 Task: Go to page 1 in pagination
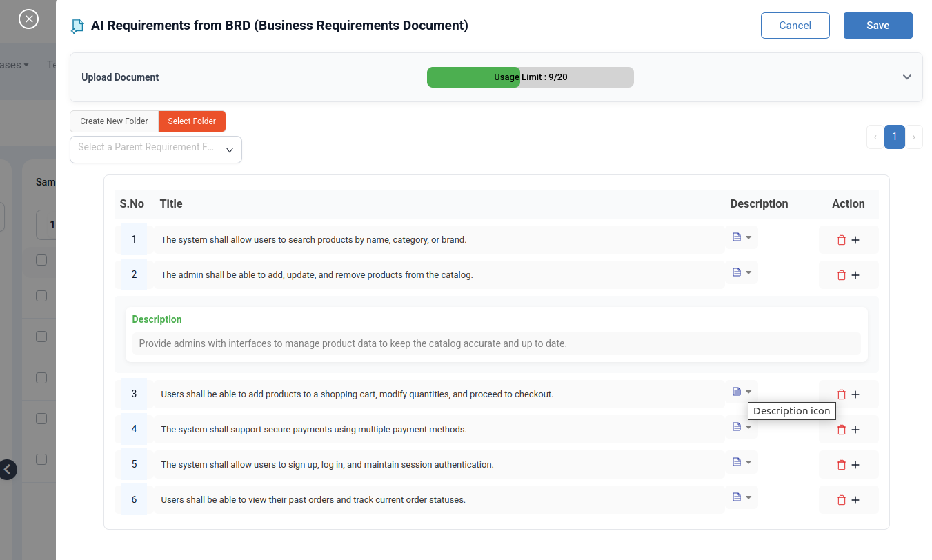[894, 137]
